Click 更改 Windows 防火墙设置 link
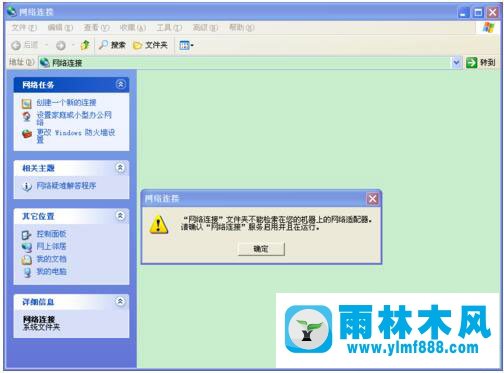Image resolution: width=504 pixels, height=373 pixels. [x=76, y=136]
